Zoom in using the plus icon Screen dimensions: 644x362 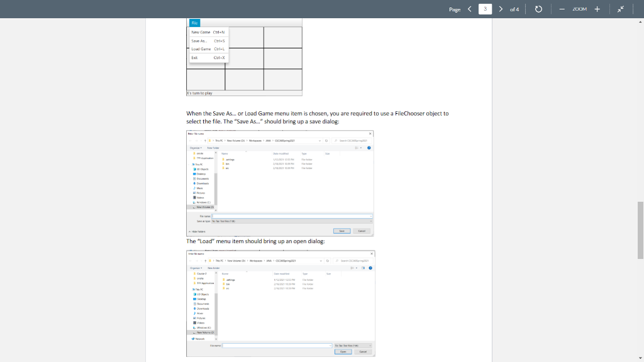click(x=597, y=9)
